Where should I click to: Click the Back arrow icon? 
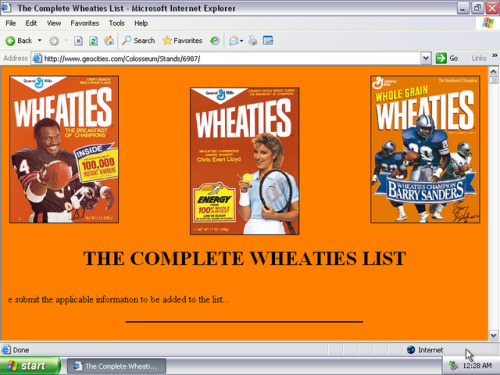point(10,41)
